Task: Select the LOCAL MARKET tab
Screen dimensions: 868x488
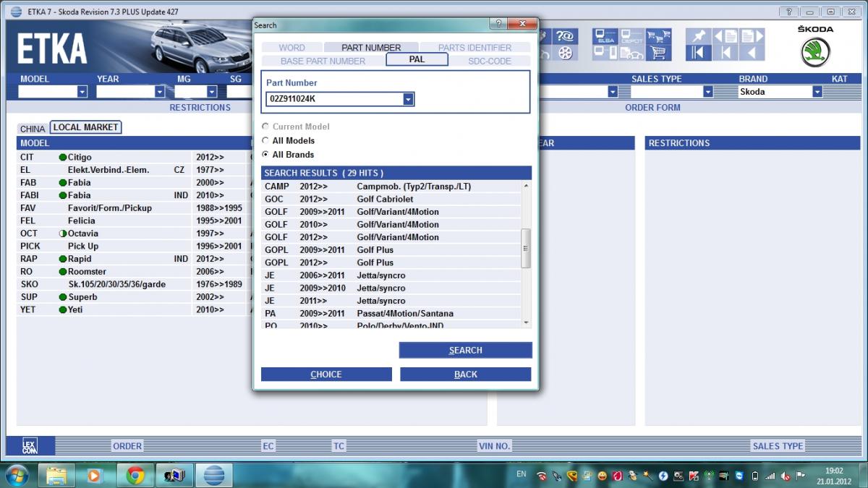Action: click(85, 127)
